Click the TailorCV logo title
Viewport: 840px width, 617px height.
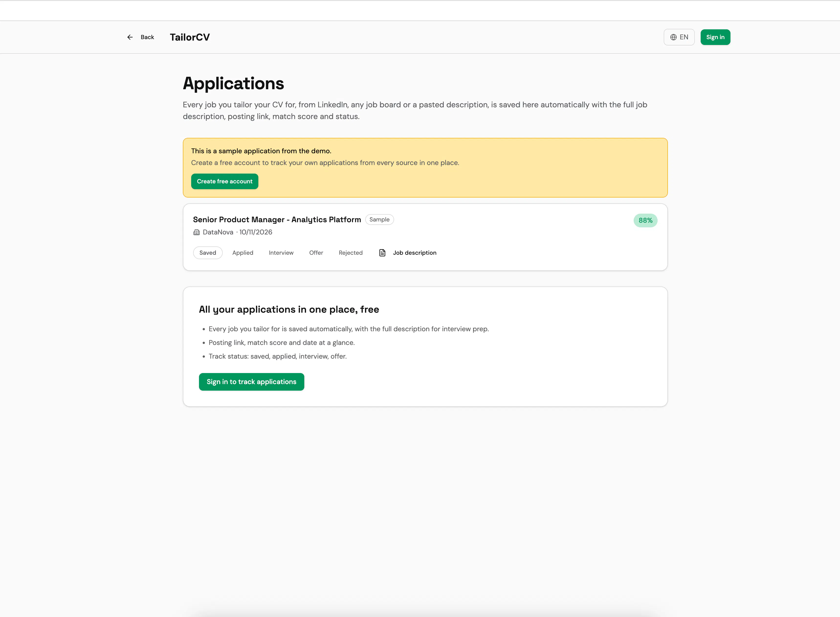coord(190,37)
